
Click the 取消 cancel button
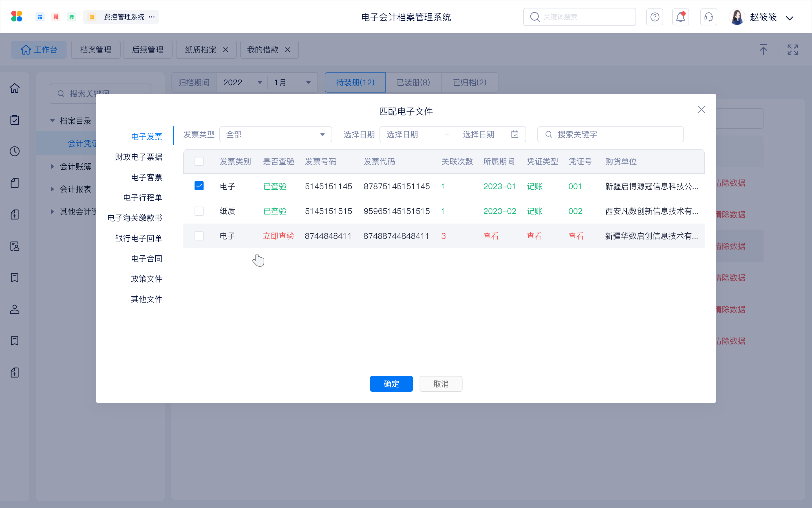(x=441, y=384)
